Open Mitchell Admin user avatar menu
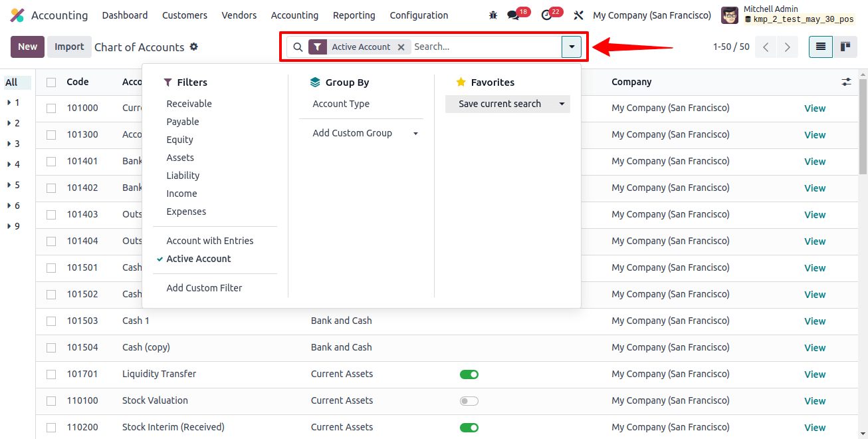The width and height of the screenshot is (868, 439). [x=729, y=15]
